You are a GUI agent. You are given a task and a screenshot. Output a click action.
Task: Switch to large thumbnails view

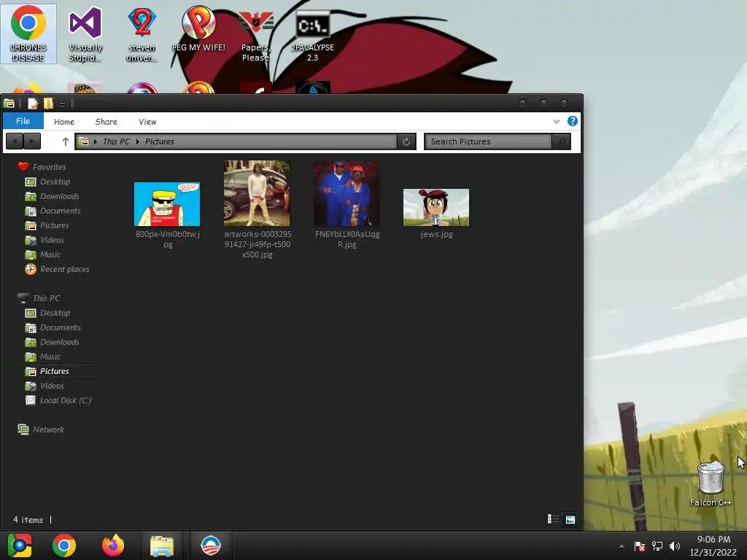click(570, 519)
